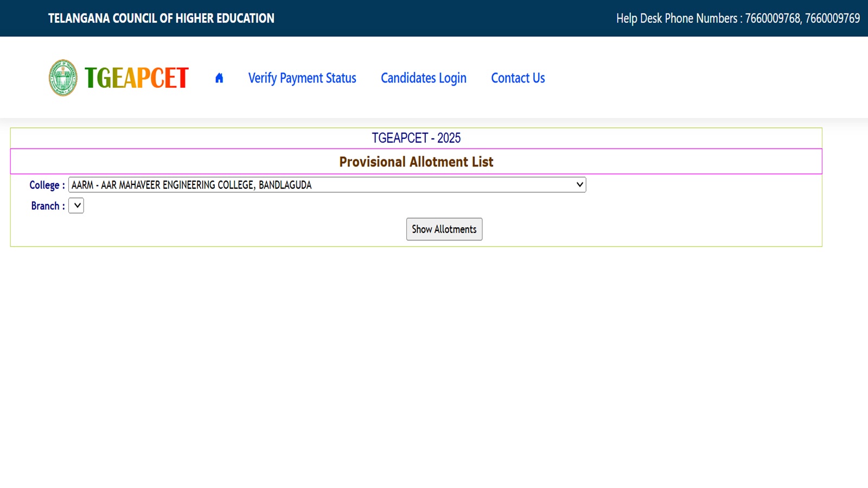Click the Show Allotments button
This screenshot has width=868, height=488.
[444, 229]
